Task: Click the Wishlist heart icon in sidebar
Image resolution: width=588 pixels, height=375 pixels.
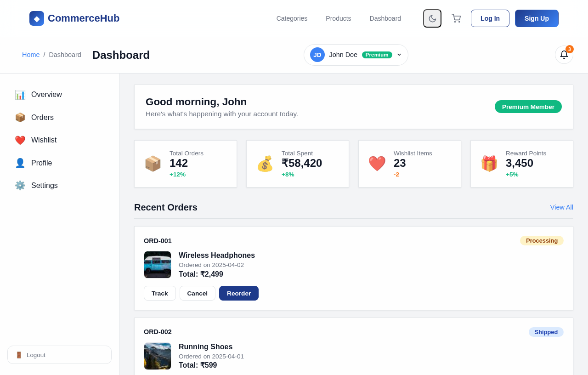Action: tap(20, 140)
